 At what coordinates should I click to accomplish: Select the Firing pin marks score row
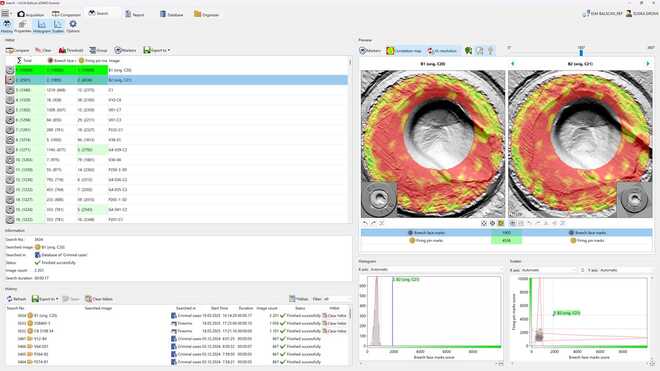(x=506, y=240)
